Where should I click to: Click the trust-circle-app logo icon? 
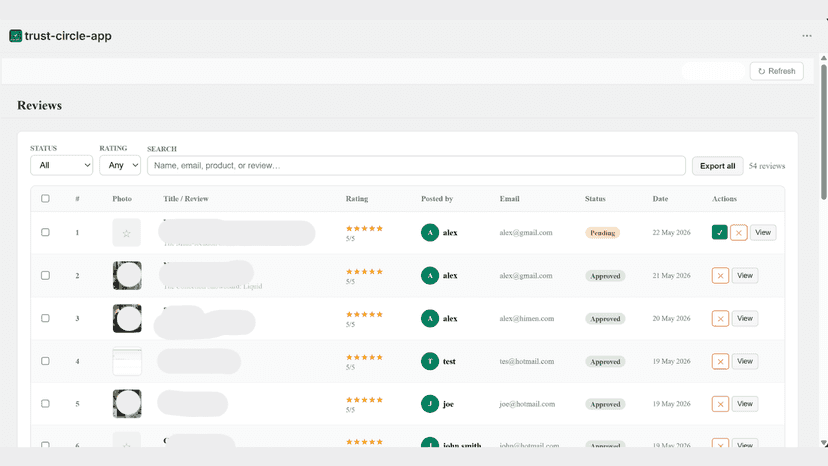[15, 36]
